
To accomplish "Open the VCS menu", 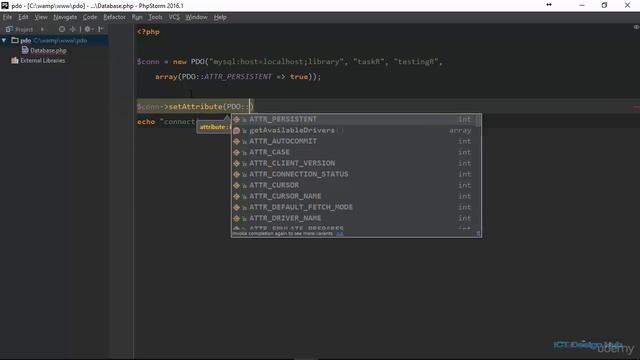I will coord(174,17).
